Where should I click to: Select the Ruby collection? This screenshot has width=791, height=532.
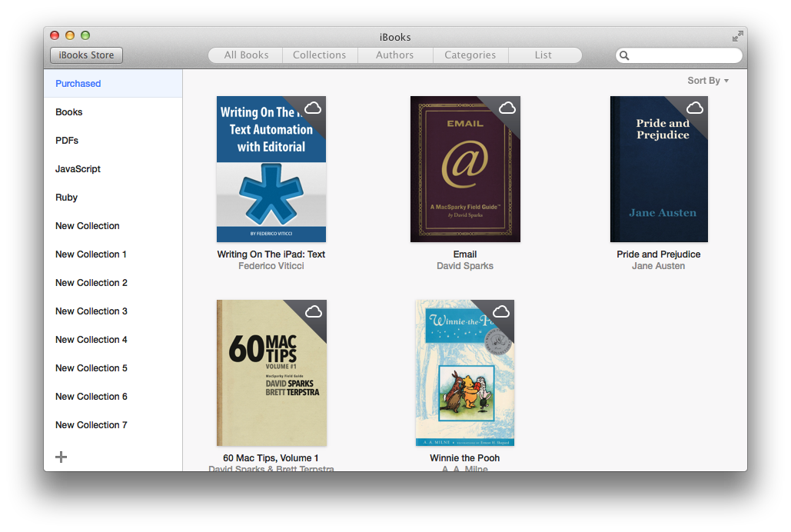coord(113,198)
